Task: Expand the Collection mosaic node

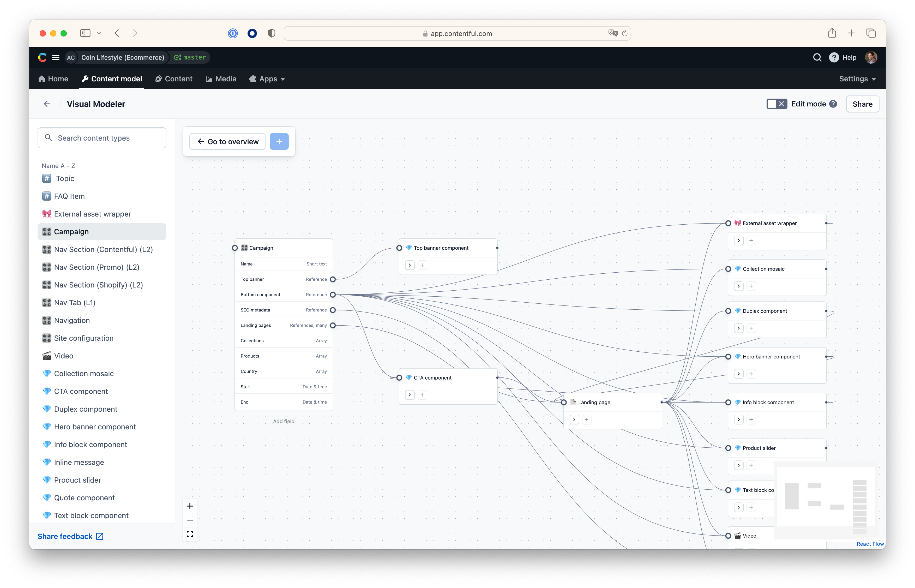Action: coord(739,286)
